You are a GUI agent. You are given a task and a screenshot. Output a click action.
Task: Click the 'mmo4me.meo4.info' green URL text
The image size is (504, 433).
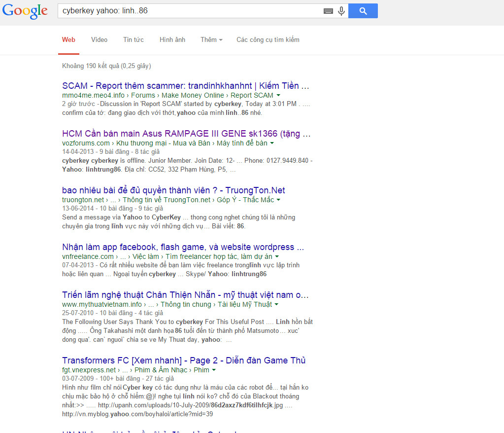(x=93, y=96)
